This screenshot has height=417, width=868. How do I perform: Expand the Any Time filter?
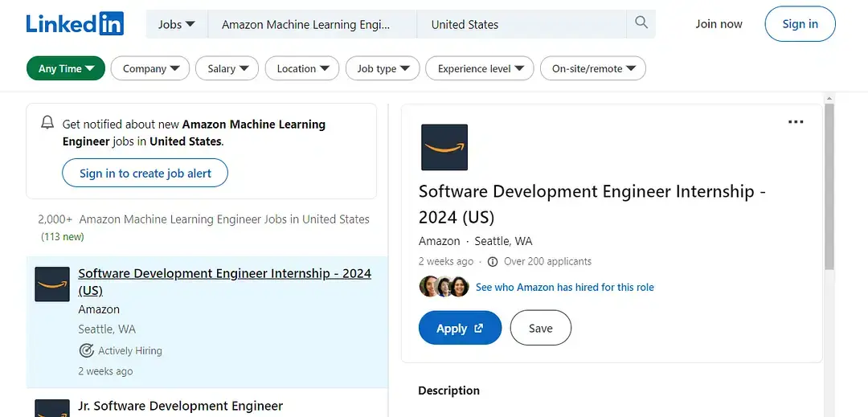(66, 68)
